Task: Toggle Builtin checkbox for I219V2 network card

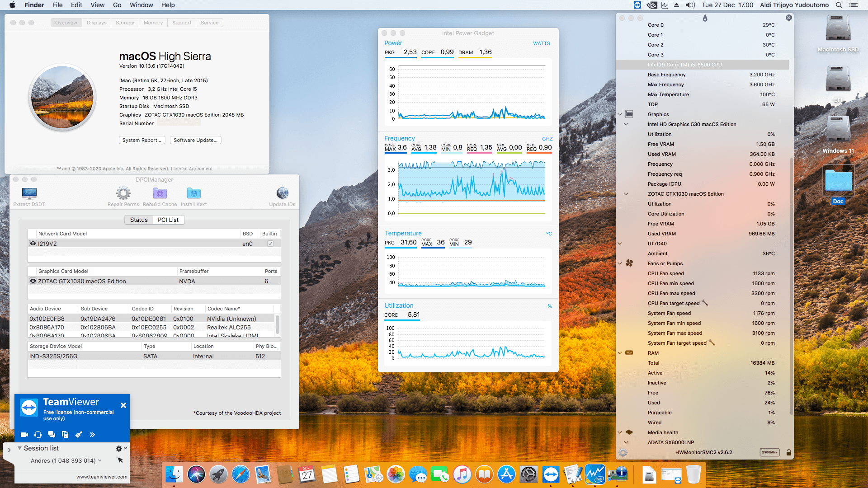Action: click(270, 244)
